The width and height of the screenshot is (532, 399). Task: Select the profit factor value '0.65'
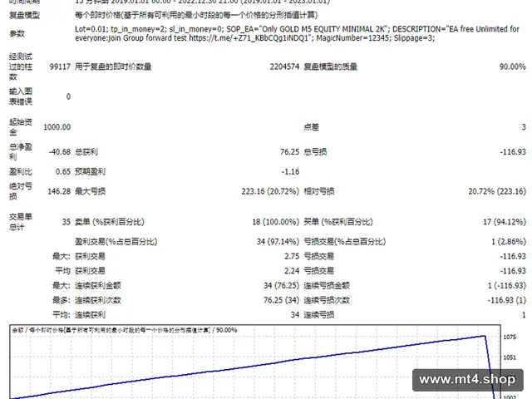pos(63,172)
